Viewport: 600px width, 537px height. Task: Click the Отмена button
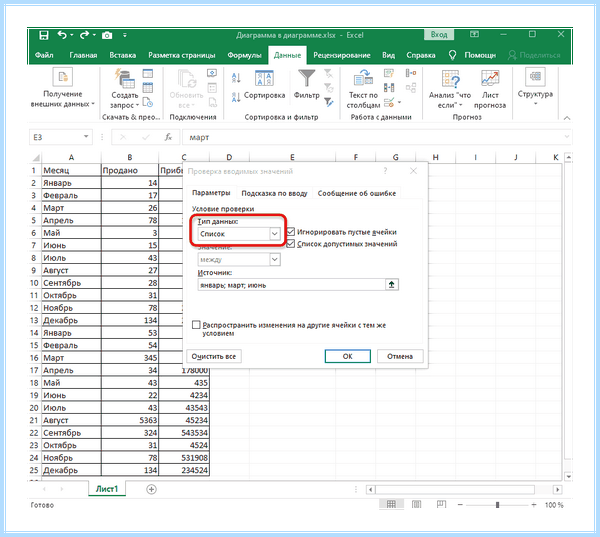[400, 356]
